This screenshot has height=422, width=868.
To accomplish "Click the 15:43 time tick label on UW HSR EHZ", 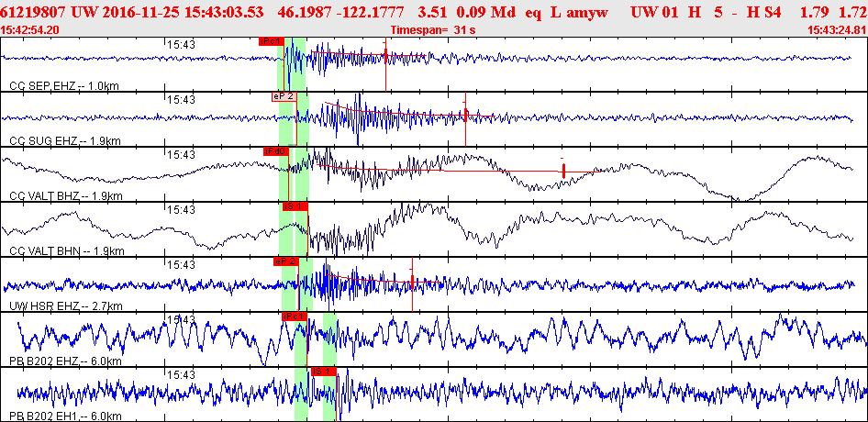I will pos(181,265).
